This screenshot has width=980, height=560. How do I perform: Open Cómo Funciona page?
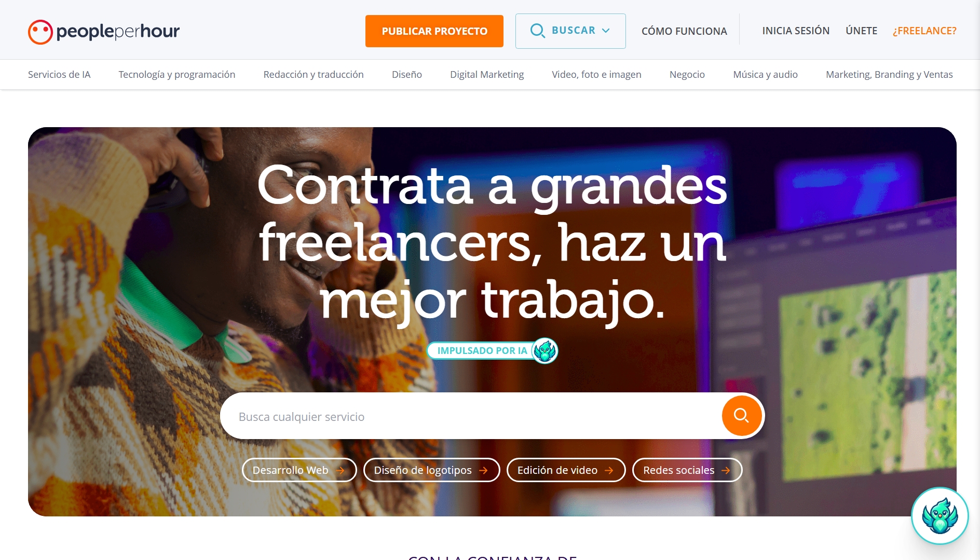point(684,31)
